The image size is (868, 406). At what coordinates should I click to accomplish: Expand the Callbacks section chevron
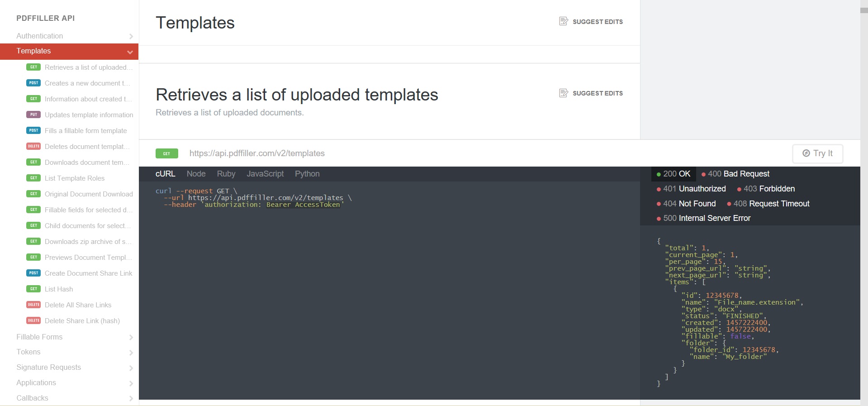[131, 399]
